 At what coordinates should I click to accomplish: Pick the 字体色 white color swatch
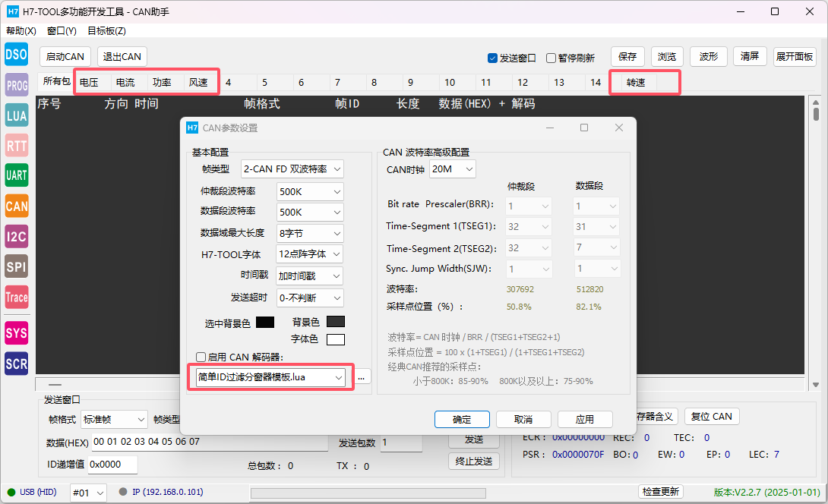(x=336, y=339)
